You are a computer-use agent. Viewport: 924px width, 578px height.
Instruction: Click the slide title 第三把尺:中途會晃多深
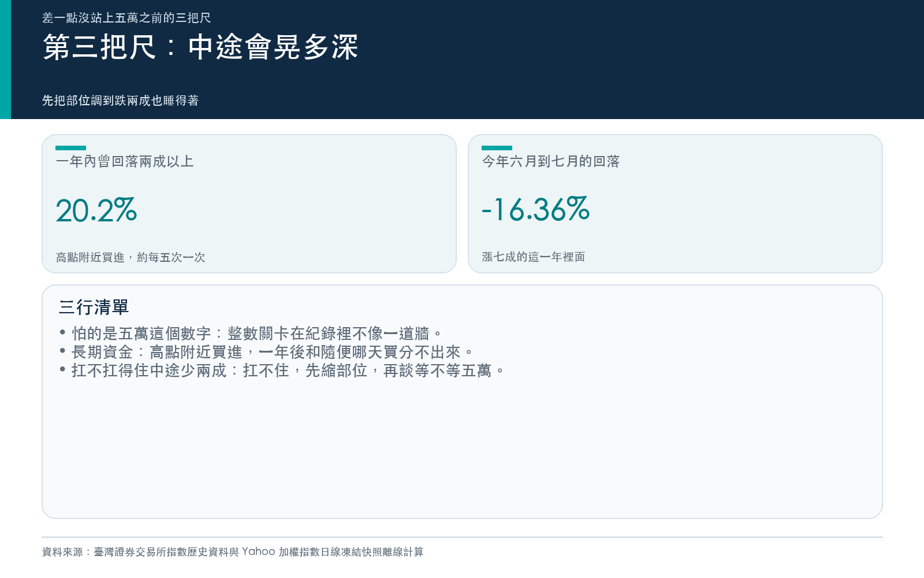coord(200,47)
